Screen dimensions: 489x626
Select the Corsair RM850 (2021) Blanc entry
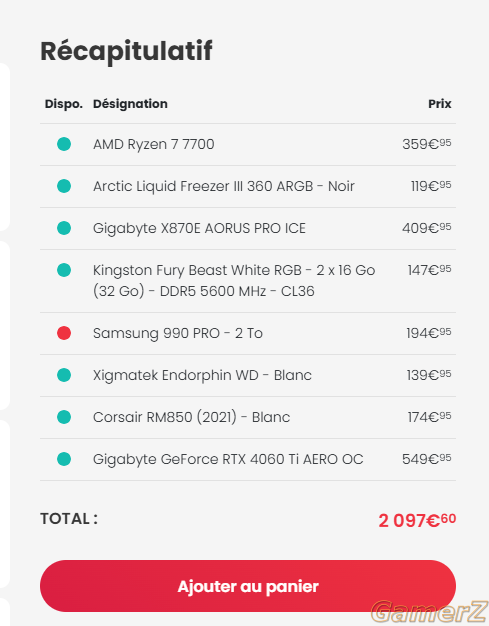192,417
